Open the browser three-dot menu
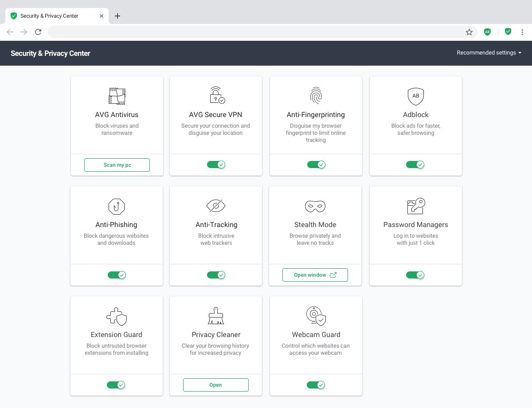Screen dimensions: 532x408 click(x=523, y=32)
